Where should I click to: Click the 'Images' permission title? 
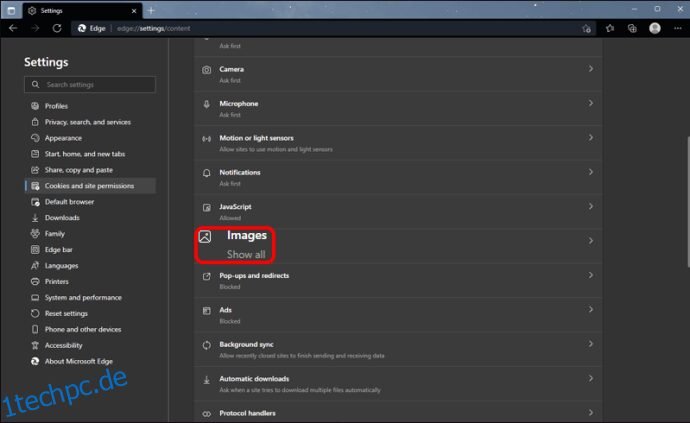pyautogui.click(x=247, y=235)
